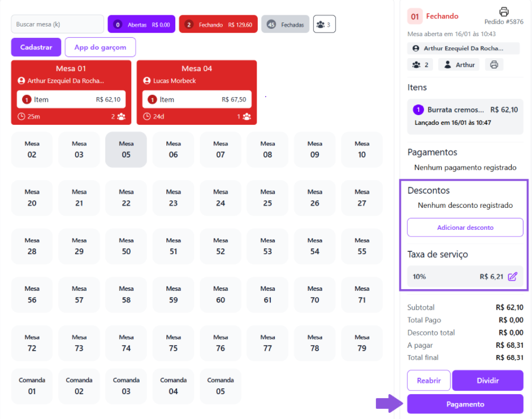Filter tables by Abertas status
This screenshot has height=419, width=532.
141,24
